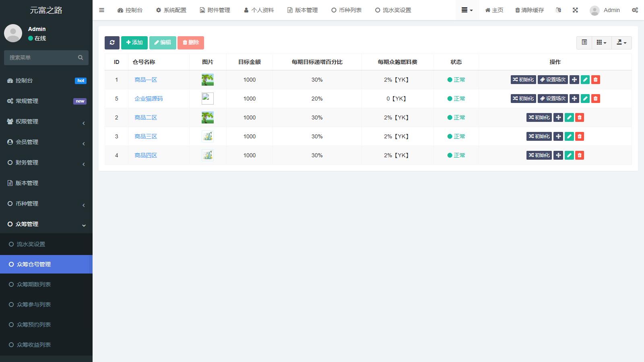Click the red delete icon for 商品四区 row
Image resolution: width=644 pixels, height=362 pixels.
[x=580, y=155]
